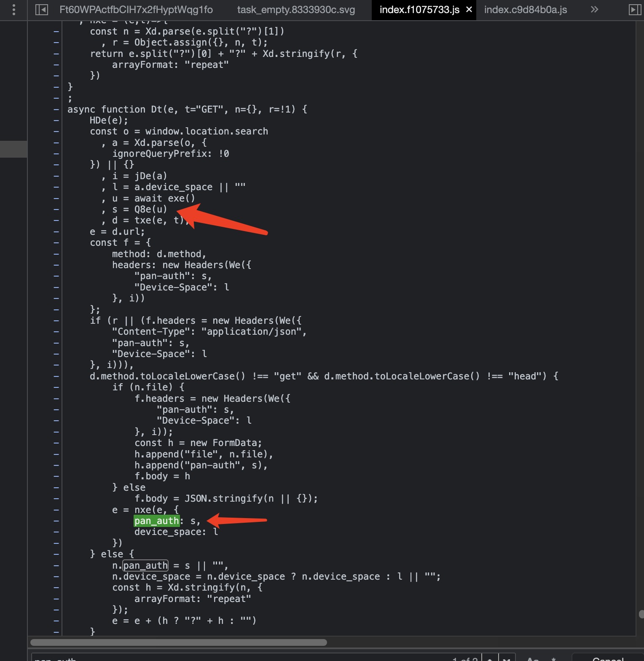Click gutter marker beside 'f.body = h' line
Image resolution: width=644 pixels, height=661 pixels.
point(56,476)
